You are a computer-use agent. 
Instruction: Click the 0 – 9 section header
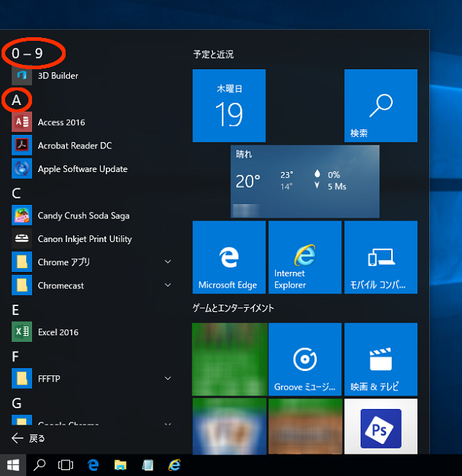pyautogui.click(x=28, y=54)
